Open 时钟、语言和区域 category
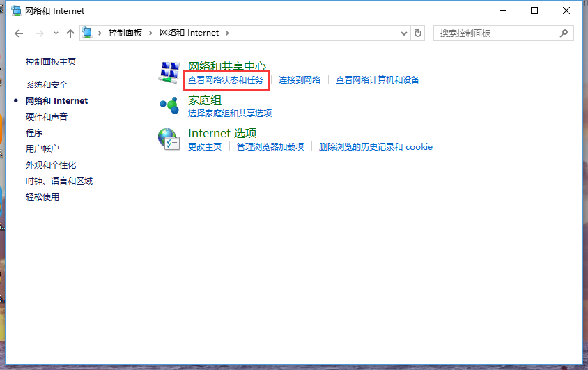The image size is (588, 370). click(x=59, y=181)
